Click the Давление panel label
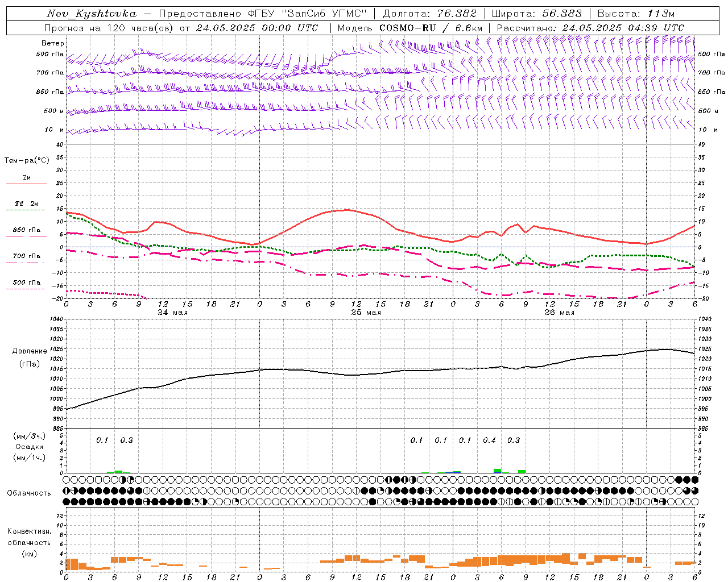728x582 pixels. pyautogui.click(x=30, y=351)
